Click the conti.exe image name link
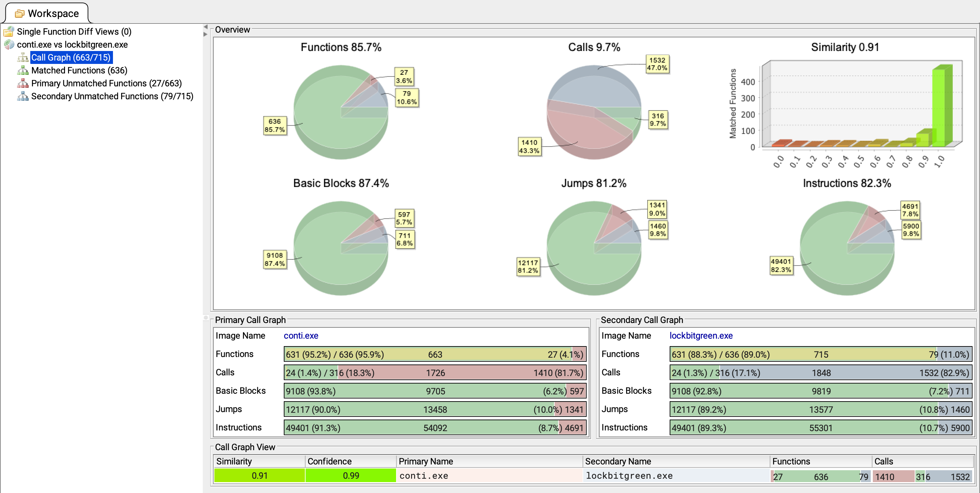This screenshot has width=980, height=493. [301, 336]
